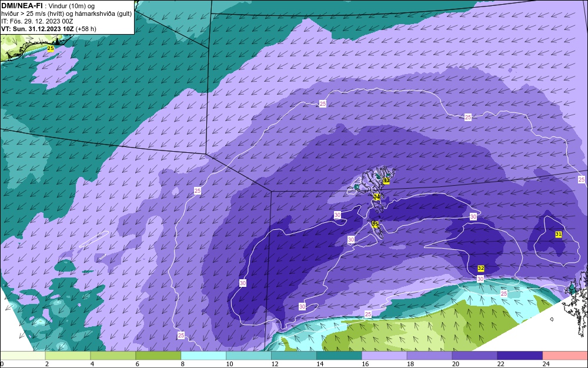
Task: Click the legend scale number 20
Action: 455,364
